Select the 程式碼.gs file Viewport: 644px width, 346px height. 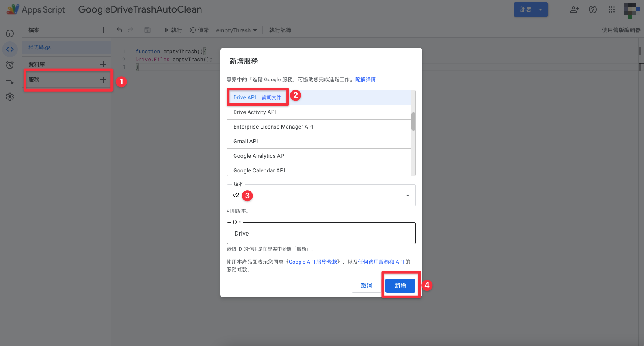coord(66,47)
